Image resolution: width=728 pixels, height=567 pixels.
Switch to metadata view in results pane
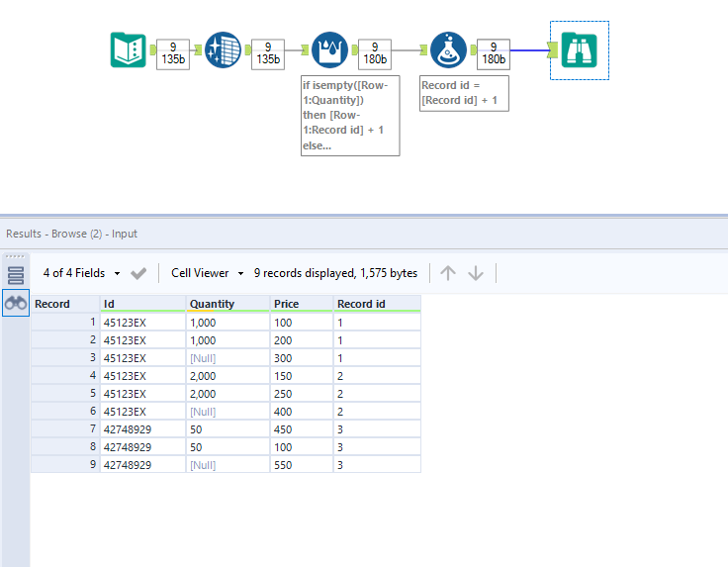[x=16, y=276]
